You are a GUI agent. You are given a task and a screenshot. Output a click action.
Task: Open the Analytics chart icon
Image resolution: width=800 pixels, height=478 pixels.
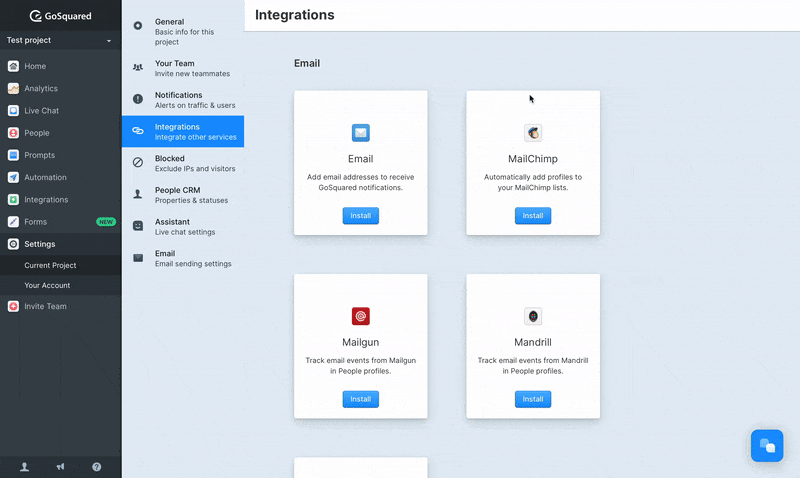[x=13, y=88]
